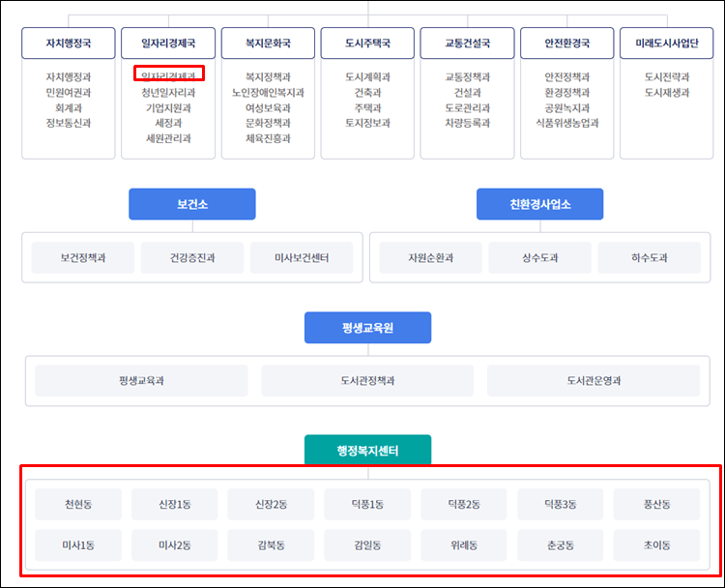The image size is (725, 588).
Task: Go to 정보통신과 department
Action: point(69,123)
